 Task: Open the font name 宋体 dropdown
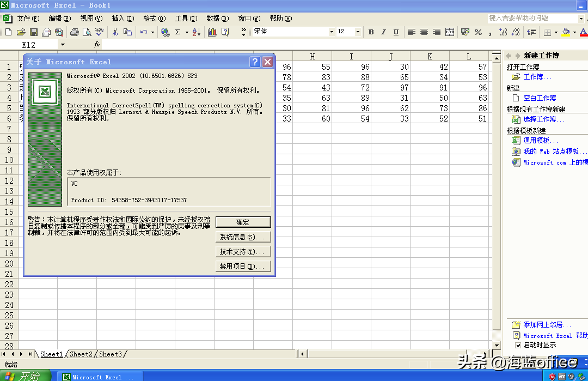click(332, 32)
